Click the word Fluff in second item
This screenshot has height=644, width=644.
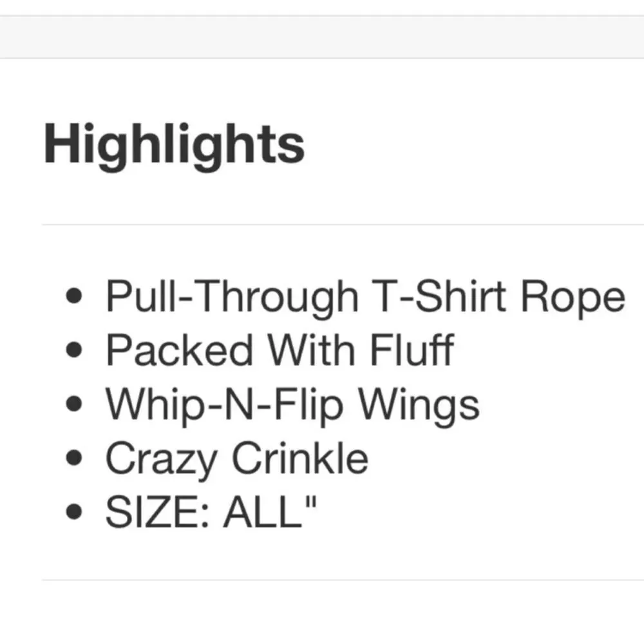[x=412, y=350]
